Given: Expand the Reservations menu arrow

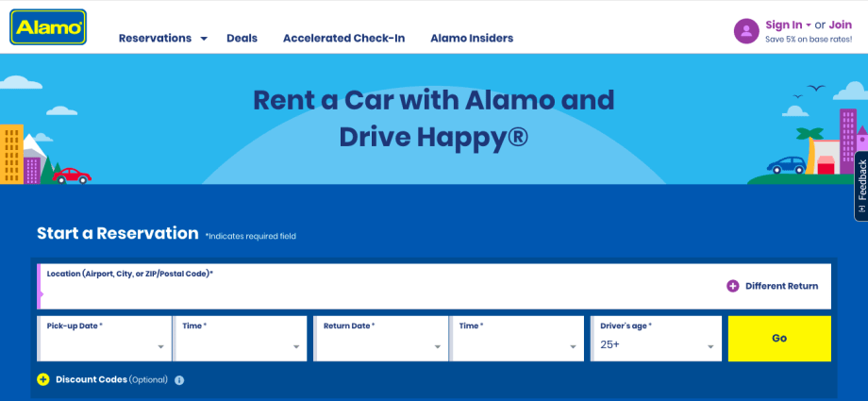Looking at the screenshot, I should tap(204, 39).
